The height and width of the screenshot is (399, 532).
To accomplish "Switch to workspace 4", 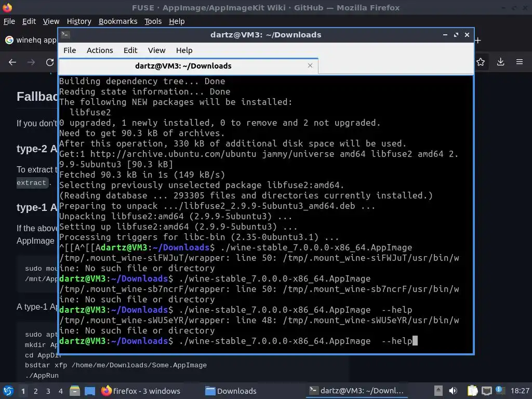I will 61,391.
